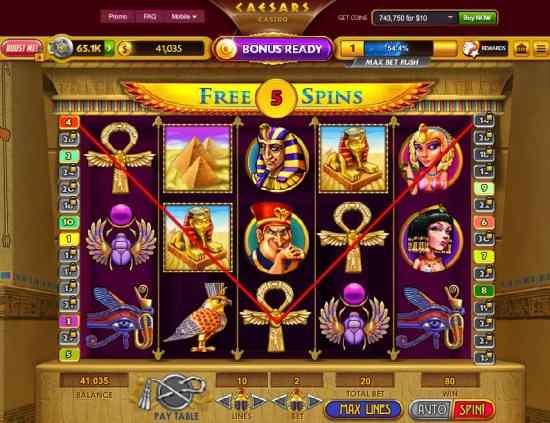This screenshot has width=550, height=423.
Task: Toggle payline 10 indicator
Action: coord(69,222)
